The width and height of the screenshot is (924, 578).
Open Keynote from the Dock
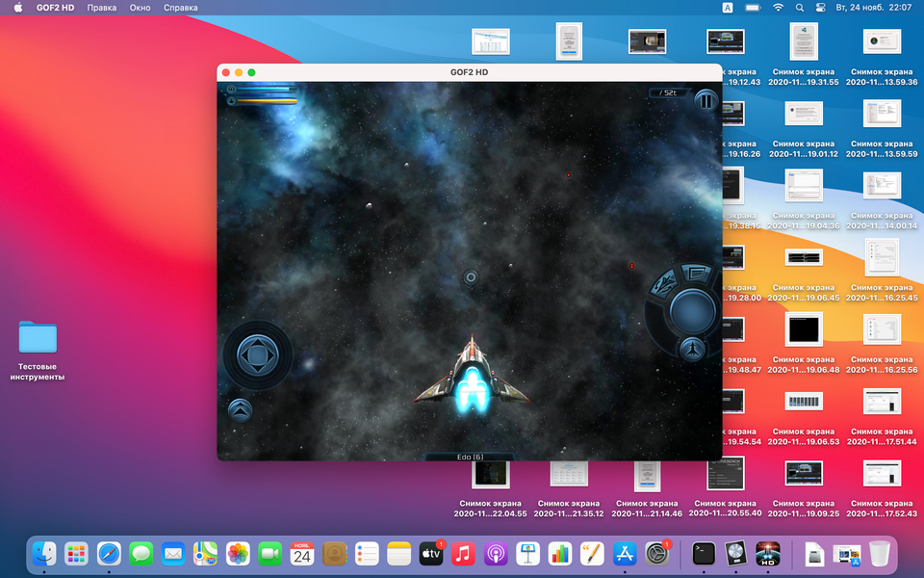[x=527, y=554]
